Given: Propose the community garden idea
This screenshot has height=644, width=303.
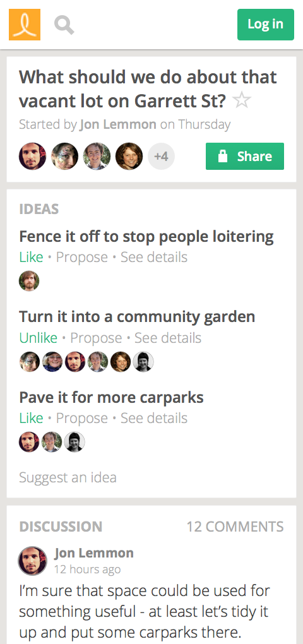Looking at the screenshot, I should (x=96, y=338).
